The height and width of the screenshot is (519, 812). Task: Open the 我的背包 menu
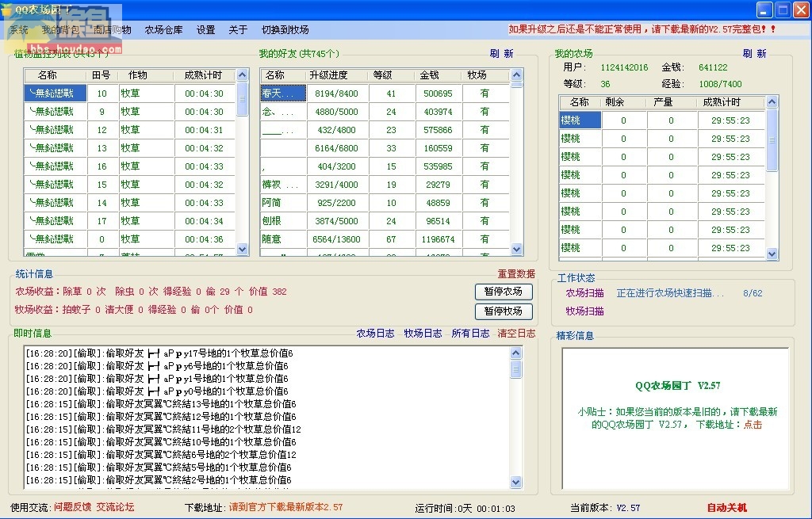tap(60, 30)
